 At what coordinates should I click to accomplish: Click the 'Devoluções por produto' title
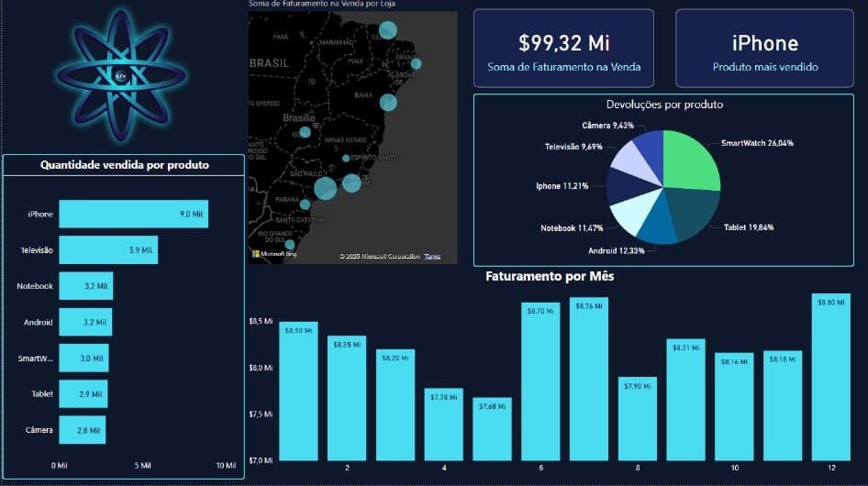coord(664,104)
